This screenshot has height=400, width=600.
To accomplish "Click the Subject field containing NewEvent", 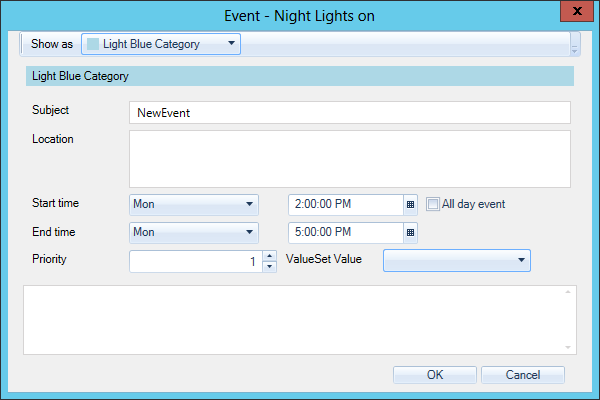I will point(349,113).
